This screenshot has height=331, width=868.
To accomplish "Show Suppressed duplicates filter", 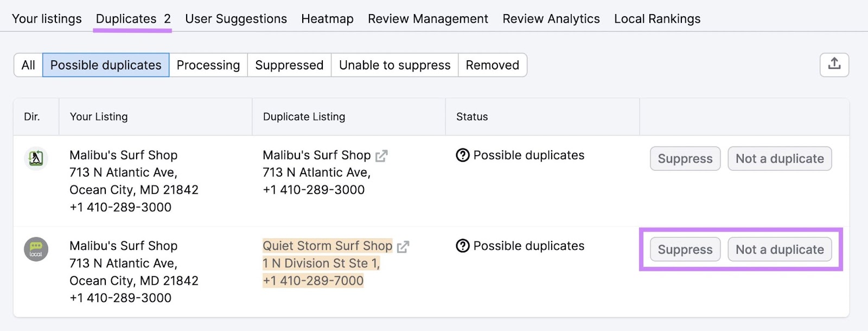I will 289,65.
